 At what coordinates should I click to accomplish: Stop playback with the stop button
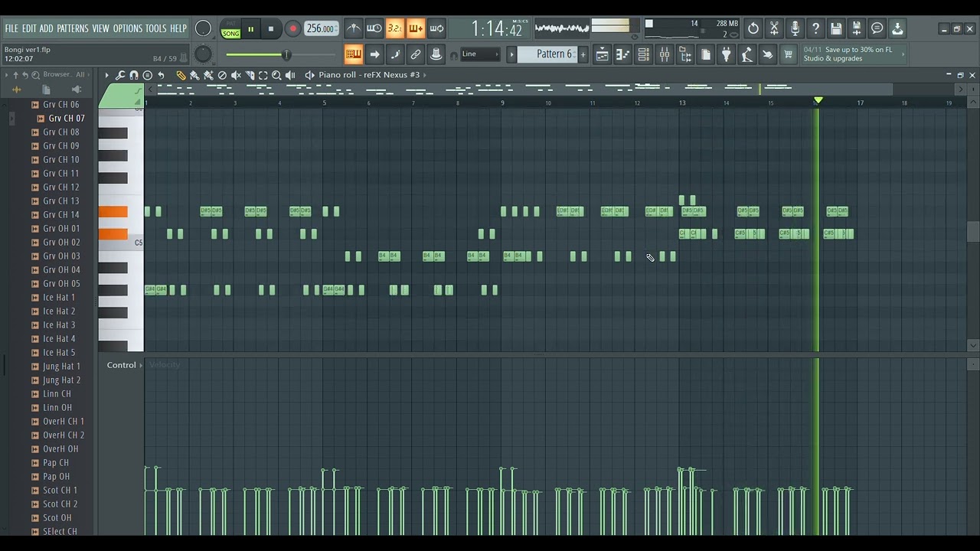[x=271, y=29]
